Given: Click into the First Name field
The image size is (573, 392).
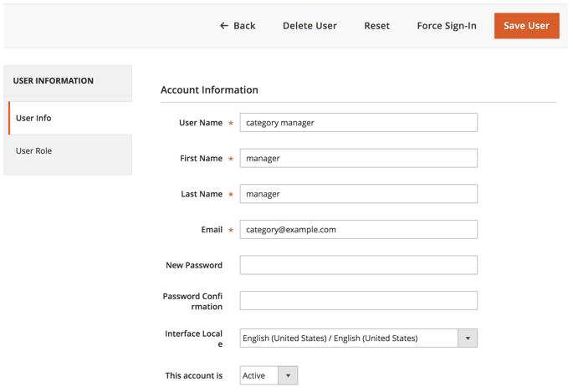Looking at the screenshot, I should pos(358,159).
